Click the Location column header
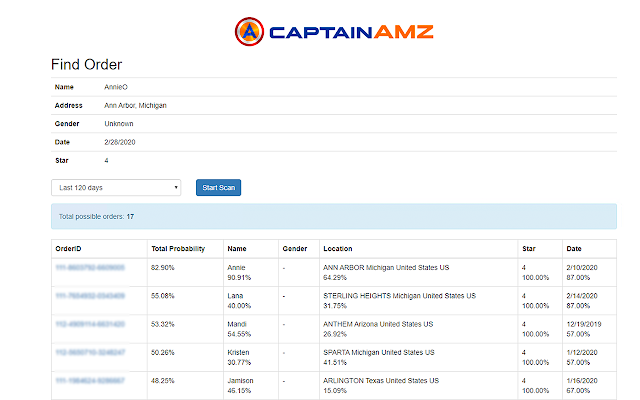 419,249
